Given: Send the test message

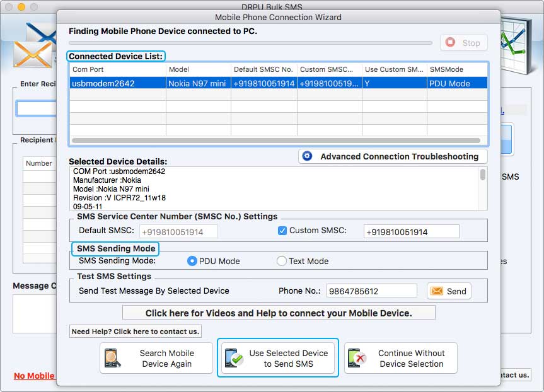Looking at the screenshot, I should (449, 291).
